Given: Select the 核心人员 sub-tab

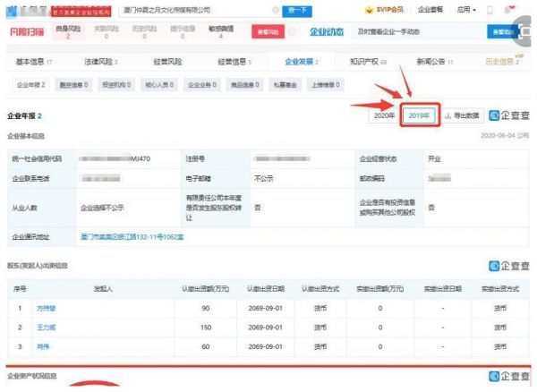Looking at the screenshot, I should (x=163, y=84).
